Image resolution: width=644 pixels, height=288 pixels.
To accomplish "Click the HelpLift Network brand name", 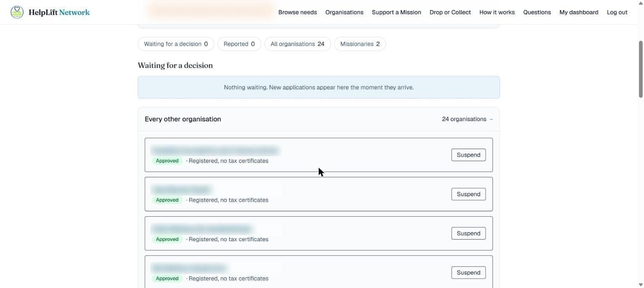I will pos(59,13).
